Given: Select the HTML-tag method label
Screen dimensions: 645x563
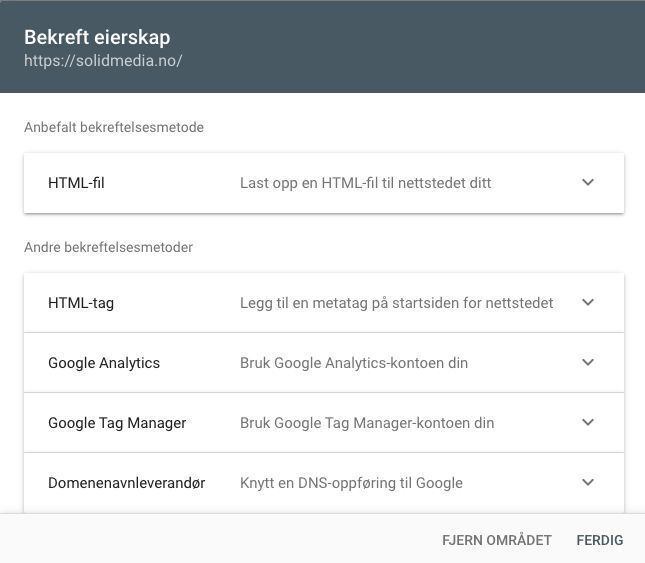Looking at the screenshot, I should [x=81, y=303].
